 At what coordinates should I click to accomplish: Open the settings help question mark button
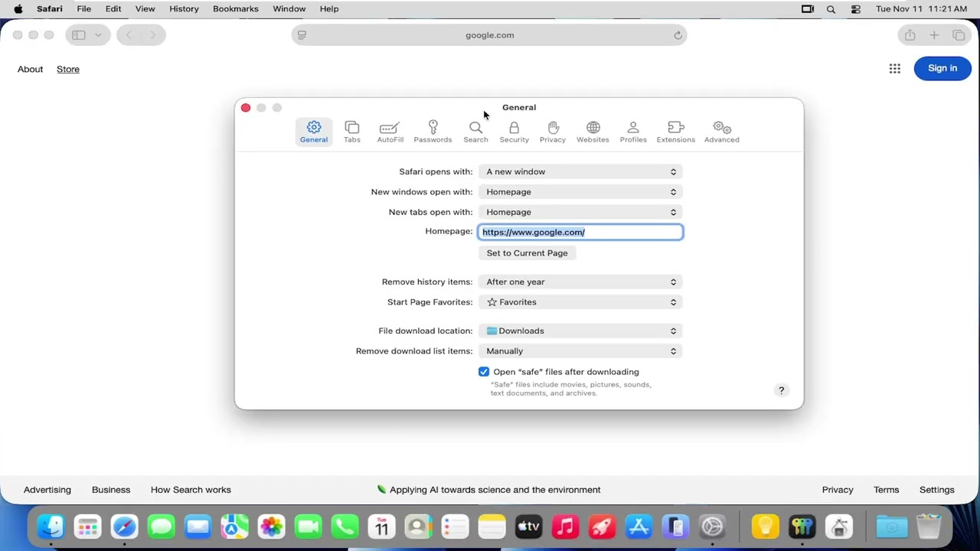781,390
